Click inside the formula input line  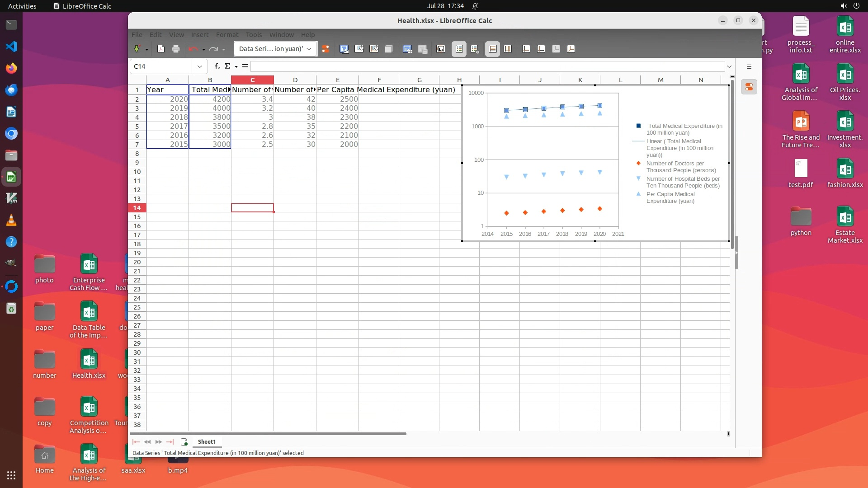(487, 66)
